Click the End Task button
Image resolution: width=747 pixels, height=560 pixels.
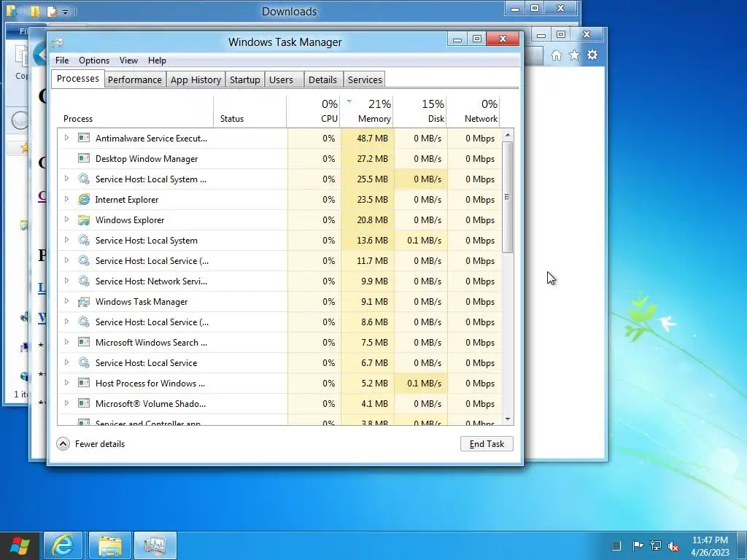tap(487, 444)
